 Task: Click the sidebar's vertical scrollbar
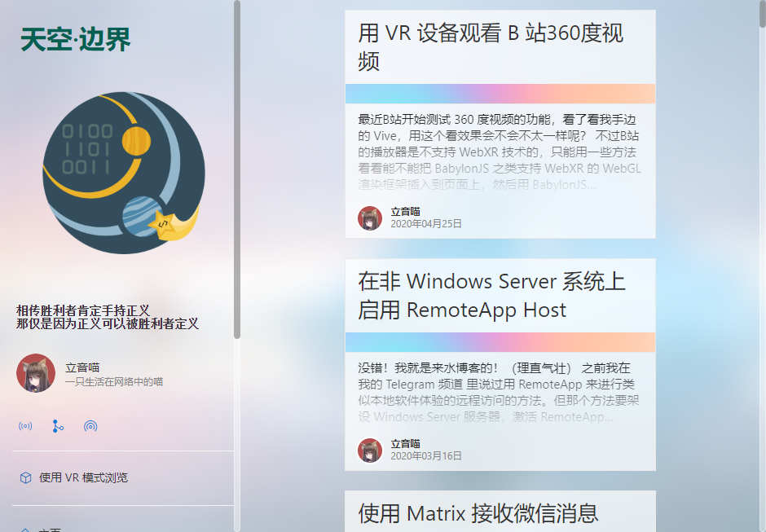pyautogui.click(x=237, y=169)
